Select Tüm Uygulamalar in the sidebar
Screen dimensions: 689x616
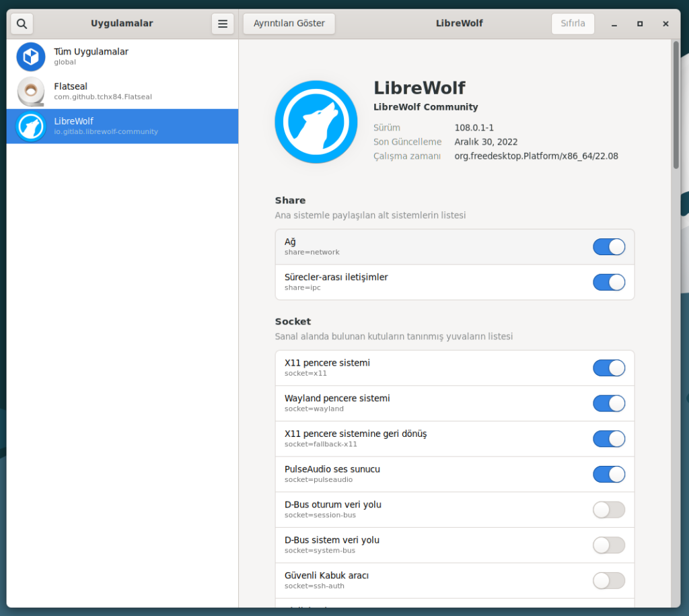point(122,57)
